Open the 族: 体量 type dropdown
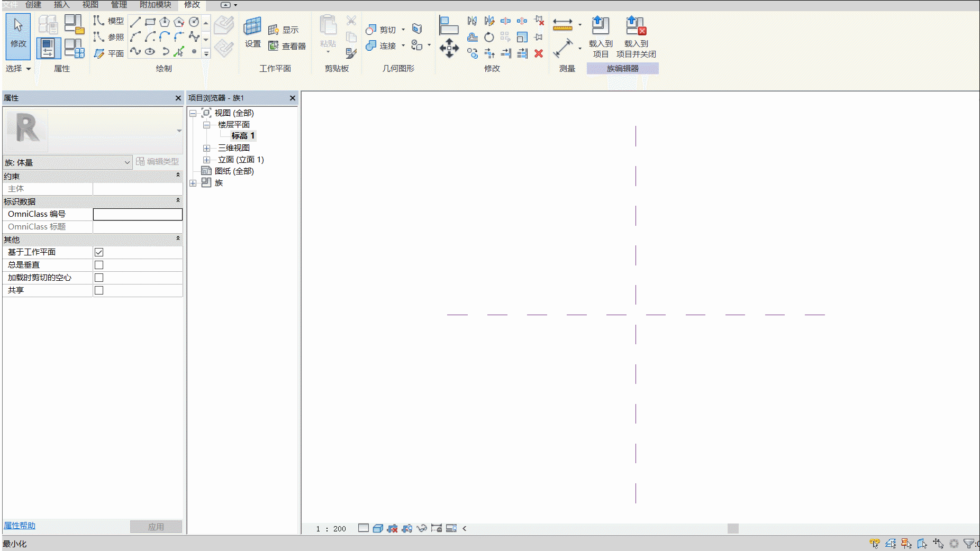980x551 pixels. 67,162
